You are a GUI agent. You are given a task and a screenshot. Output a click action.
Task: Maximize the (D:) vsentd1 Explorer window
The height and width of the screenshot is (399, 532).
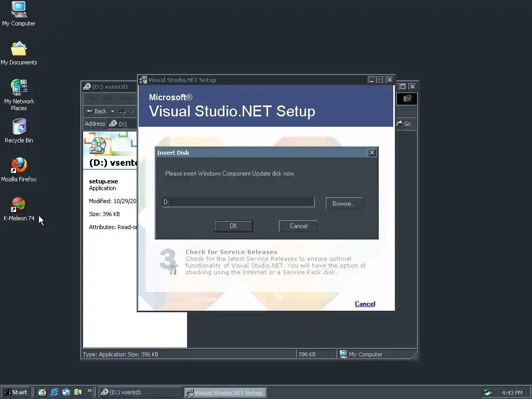403,87
